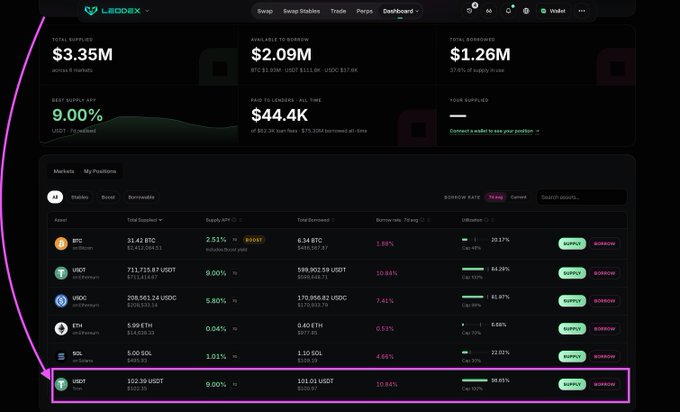Image resolution: width=680 pixels, height=412 pixels.
Task: Expand the Leodex logo dropdown chevron
Action: pos(147,11)
